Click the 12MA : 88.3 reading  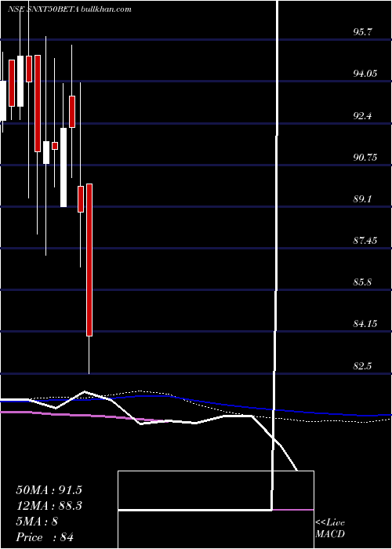point(49,506)
